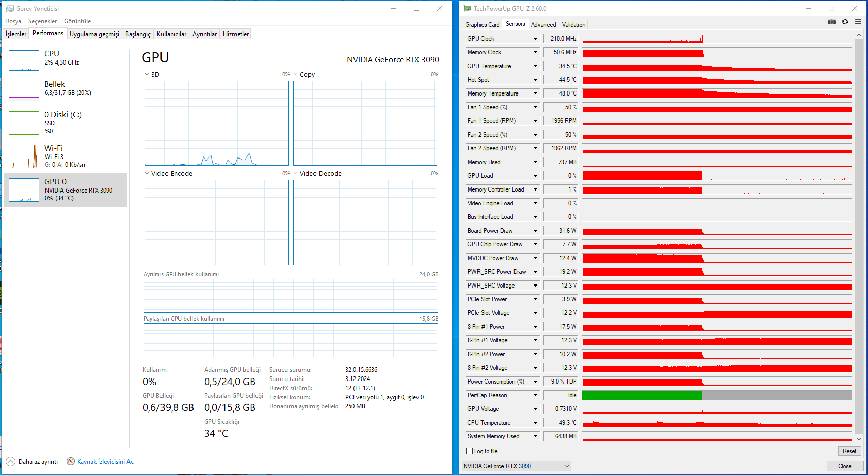Select the Wi-Fi graph thumbnail
The width and height of the screenshot is (868, 475).
point(24,156)
